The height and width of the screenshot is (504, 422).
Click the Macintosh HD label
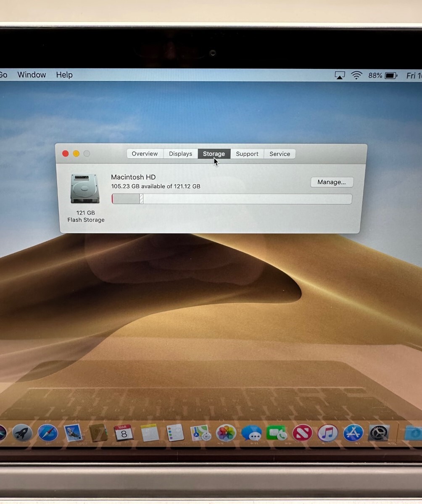133,177
